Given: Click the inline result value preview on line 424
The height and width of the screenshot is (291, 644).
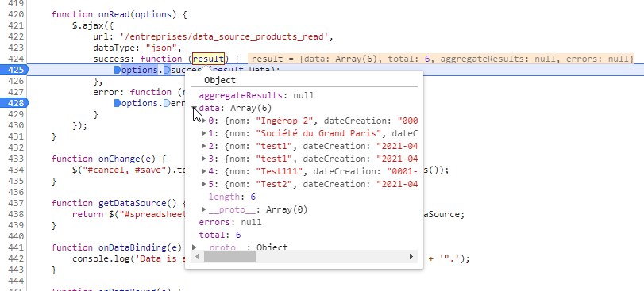Looking at the screenshot, I should pos(441,59).
